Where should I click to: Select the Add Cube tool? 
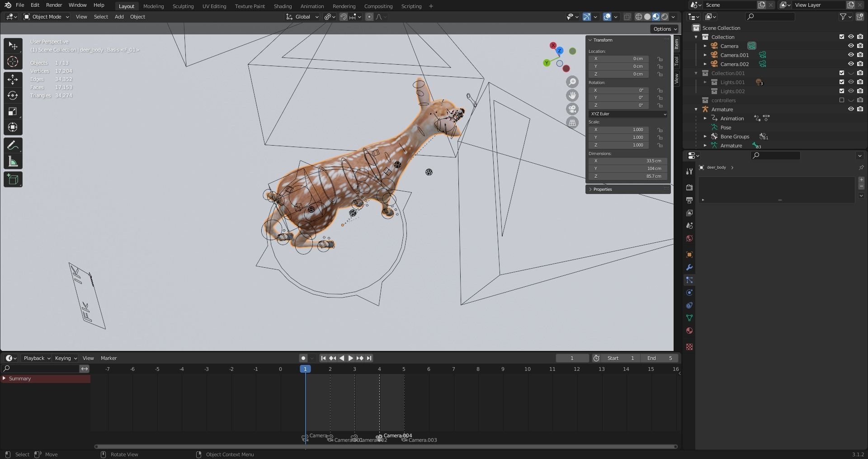[13, 180]
